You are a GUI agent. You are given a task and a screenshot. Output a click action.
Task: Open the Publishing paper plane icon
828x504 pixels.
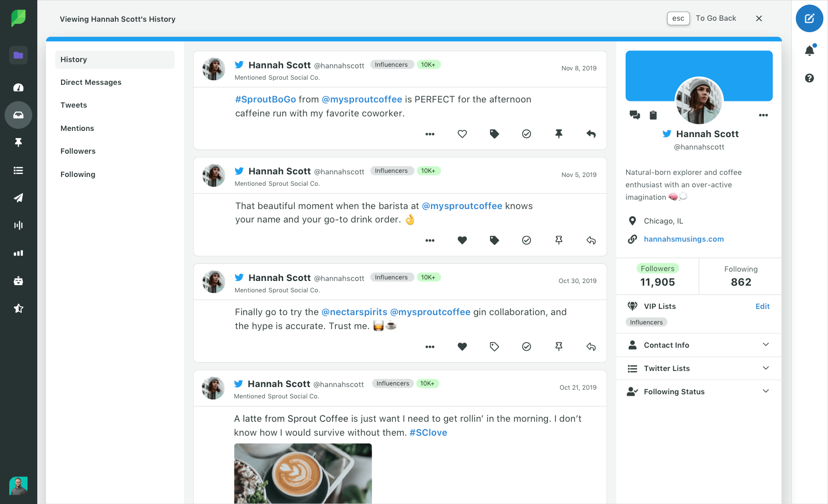coord(18,198)
